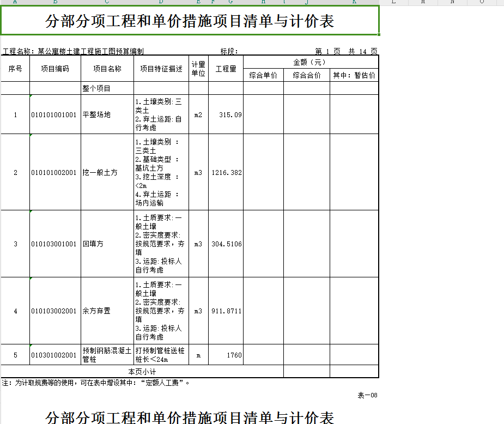The height and width of the screenshot is (424, 504).
Task: Select the 金额（元）merged header cell
Action: pyautogui.click(x=311, y=62)
